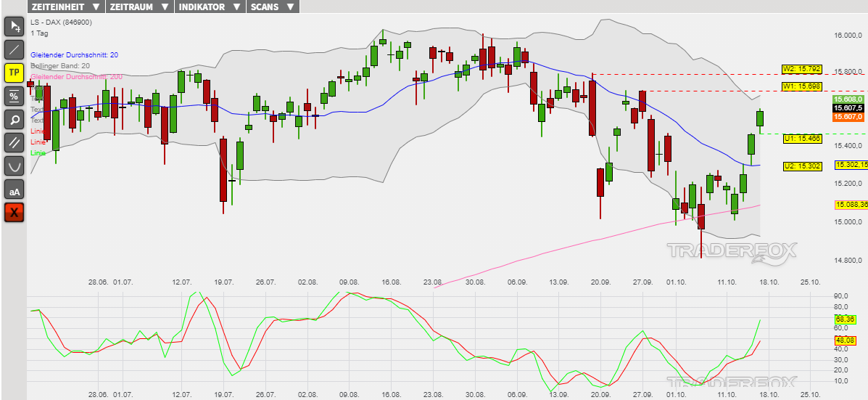The height and width of the screenshot is (400, 868).
Task: Select the green Linie legend entry
Action: click(38, 152)
